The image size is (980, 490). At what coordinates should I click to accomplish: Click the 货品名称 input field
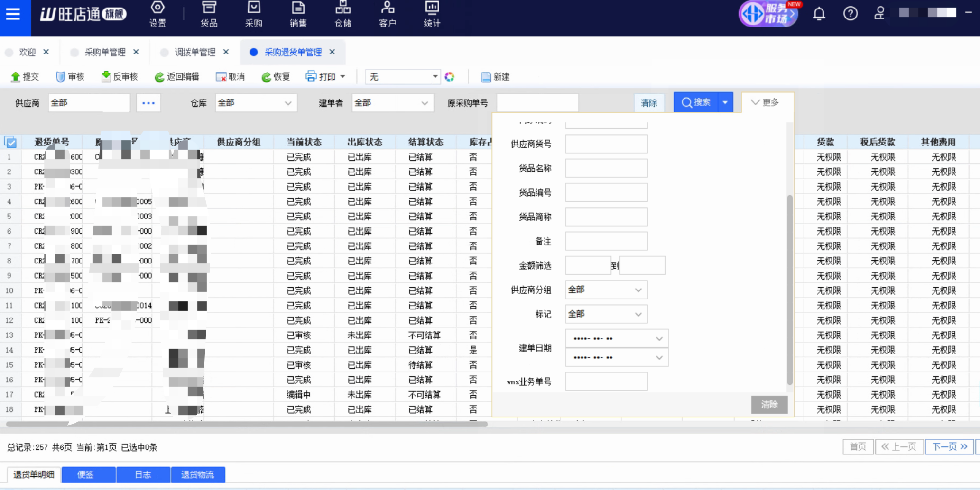tap(606, 168)
